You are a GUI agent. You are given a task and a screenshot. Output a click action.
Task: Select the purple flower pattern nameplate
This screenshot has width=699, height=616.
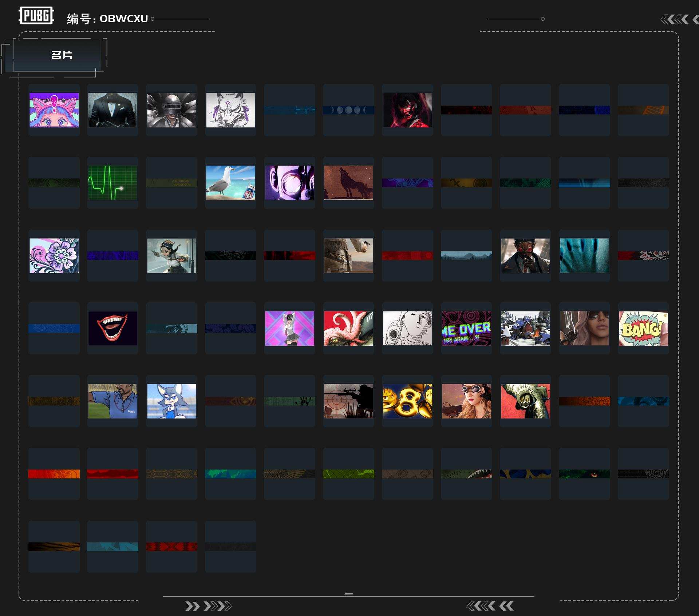(x=54, y=255)
